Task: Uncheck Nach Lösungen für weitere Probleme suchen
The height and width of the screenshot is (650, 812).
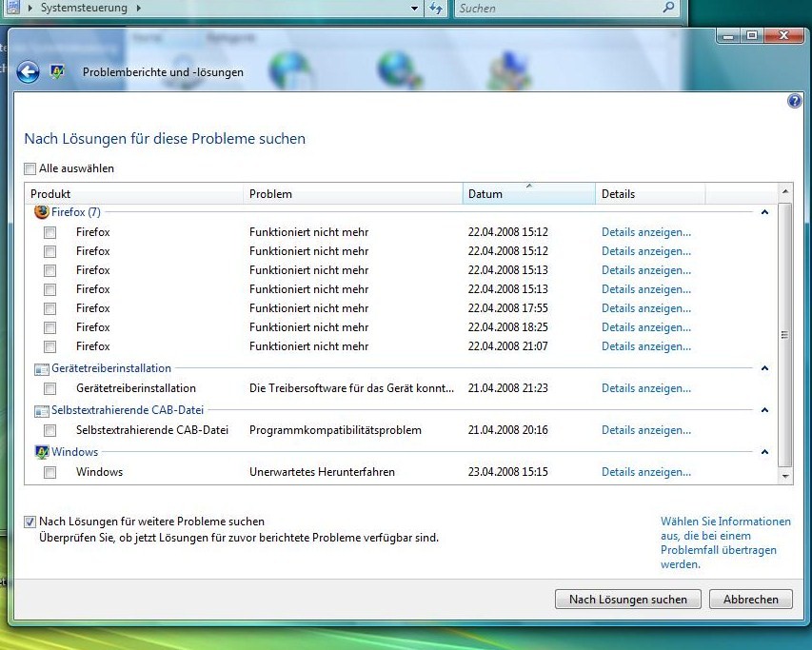Action: coord(30,522)
